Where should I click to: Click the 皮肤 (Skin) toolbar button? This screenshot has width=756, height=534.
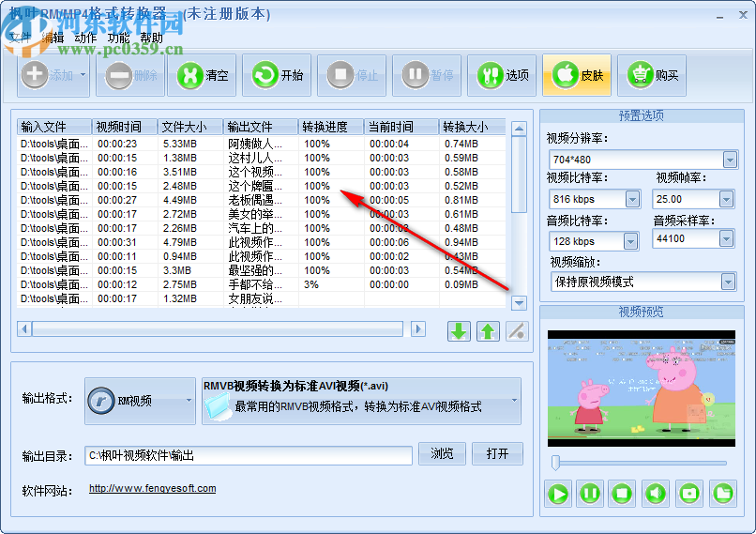click(577, 75)
